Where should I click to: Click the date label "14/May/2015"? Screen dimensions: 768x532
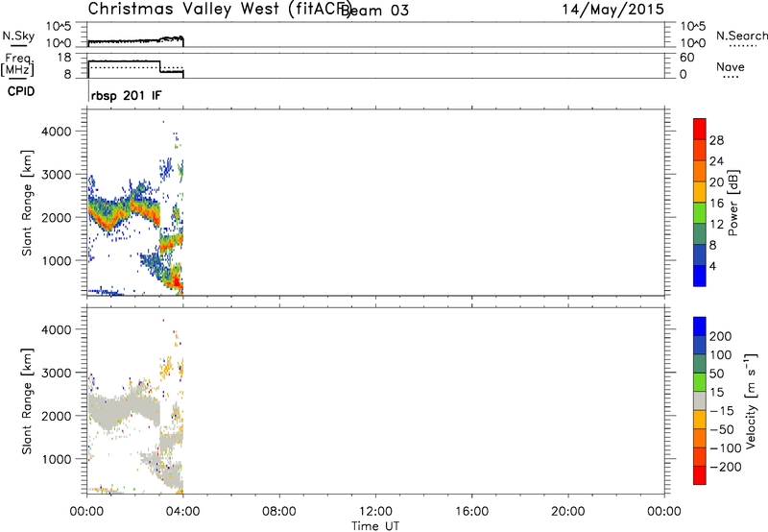(x=612, y=10)
